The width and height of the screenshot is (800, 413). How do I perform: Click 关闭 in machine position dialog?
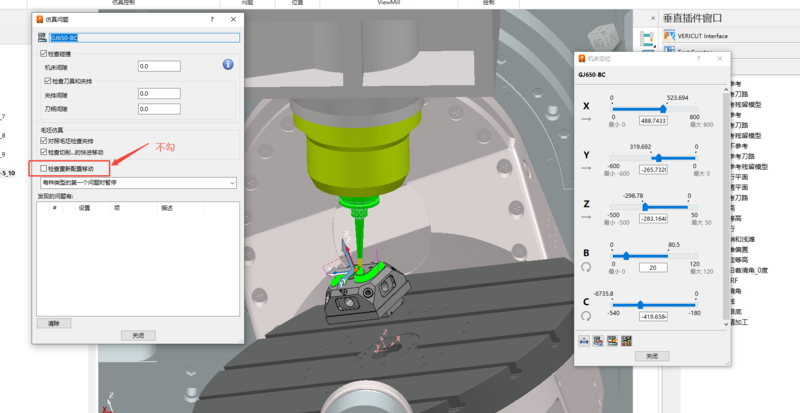pos(650,356)
